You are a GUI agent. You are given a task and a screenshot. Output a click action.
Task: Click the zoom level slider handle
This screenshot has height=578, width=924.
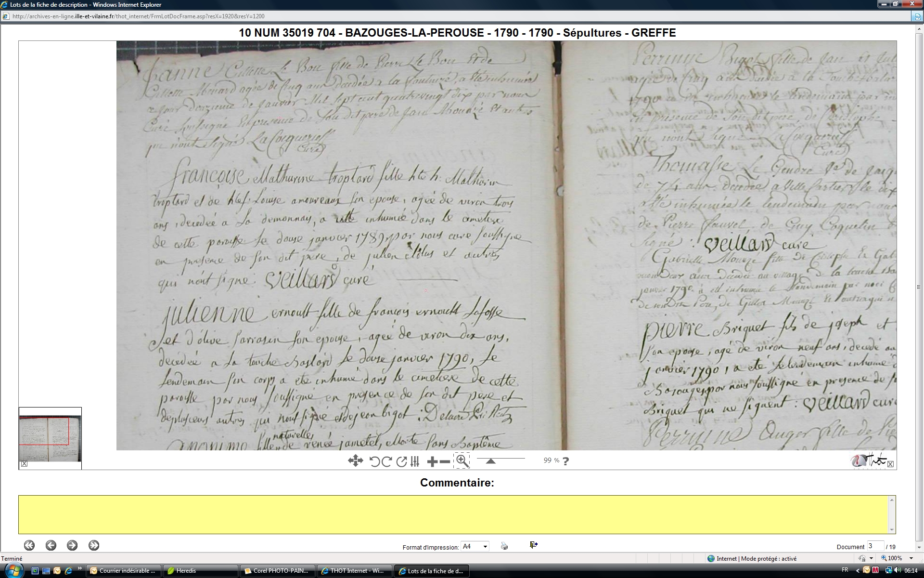(x=490, y=461)
